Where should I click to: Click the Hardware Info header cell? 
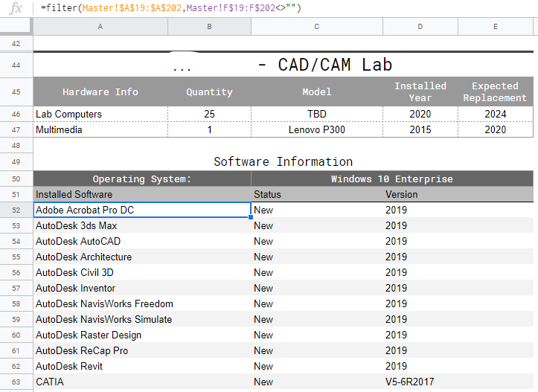click(100, 92)
